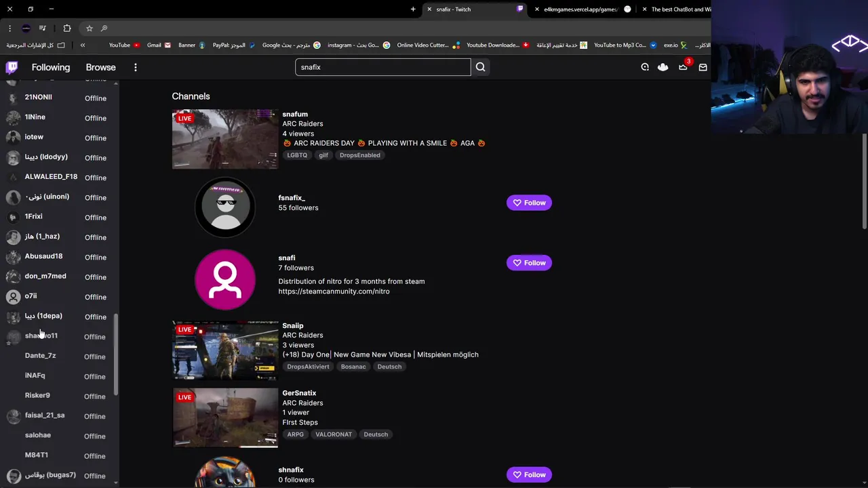Select the ARPG tag
The width and height of the screenshot is (868, 488).
[295, 434]
